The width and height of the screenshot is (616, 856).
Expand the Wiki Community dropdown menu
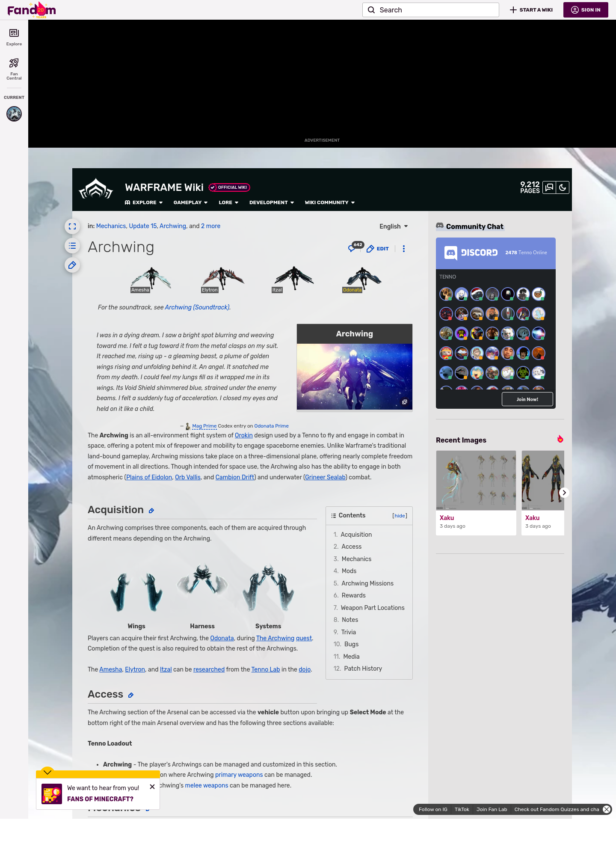[329, 202]
